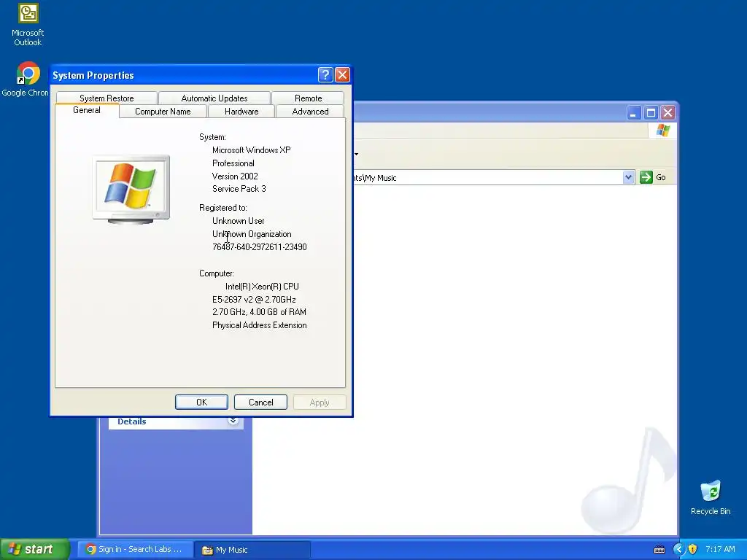This screenshot has width=747, height=560.
Task: Maximize the My Music window
Action: click(651, 113)
